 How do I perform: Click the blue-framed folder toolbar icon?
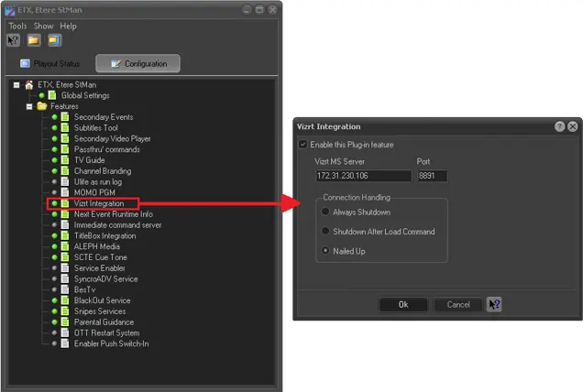pos(55,40)
